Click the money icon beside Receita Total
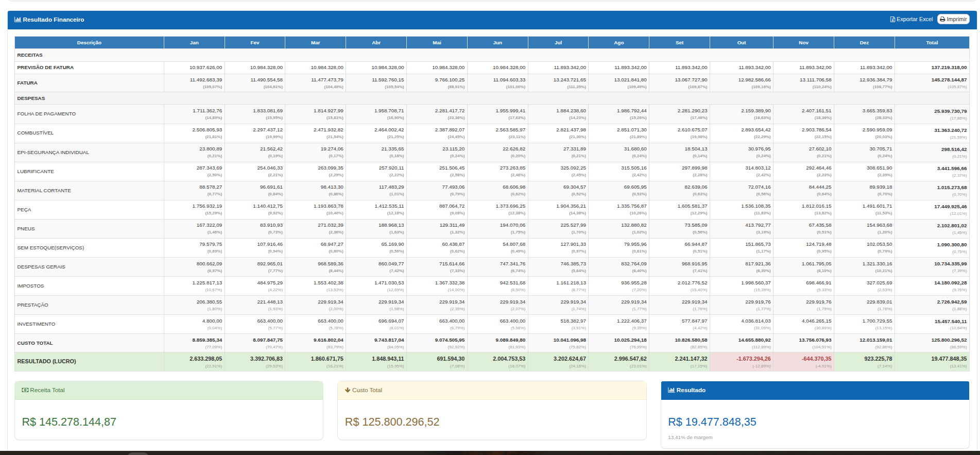Viewport: 980px width, 455px height. point(25,390)
